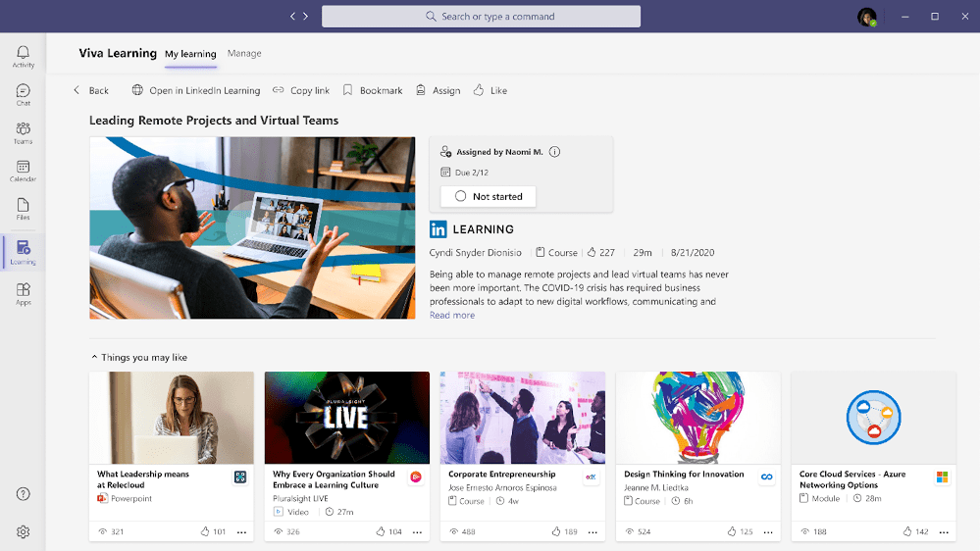This screenshot has height=551, width=980.
Task: Switch to the Manage tab
Action: click(x=244, y=54)
